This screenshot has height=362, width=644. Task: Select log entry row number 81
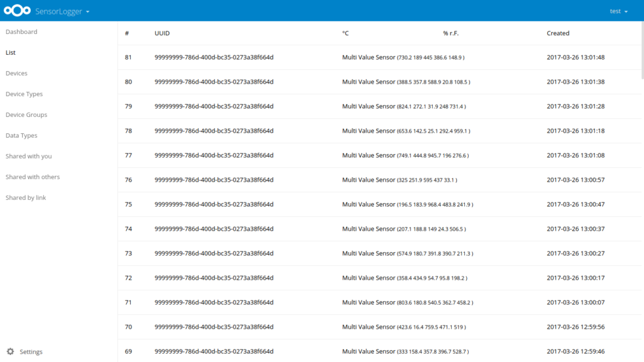click(379, 57)
